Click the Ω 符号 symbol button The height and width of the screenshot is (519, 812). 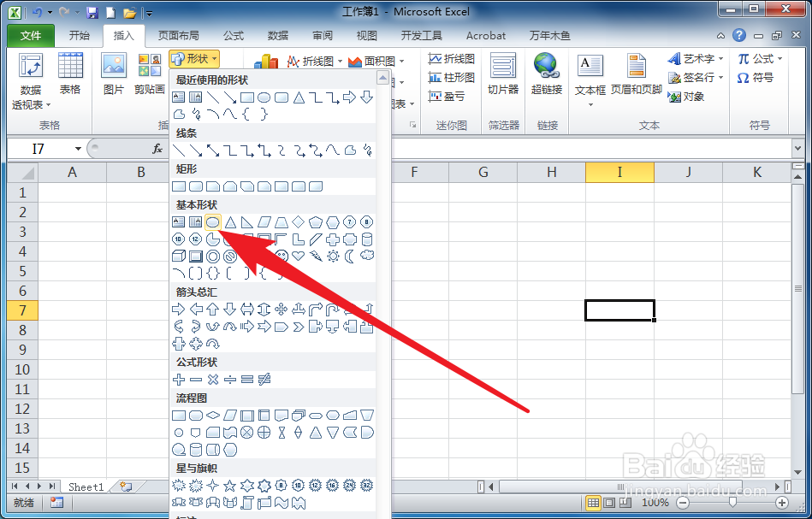pos(755,78)
